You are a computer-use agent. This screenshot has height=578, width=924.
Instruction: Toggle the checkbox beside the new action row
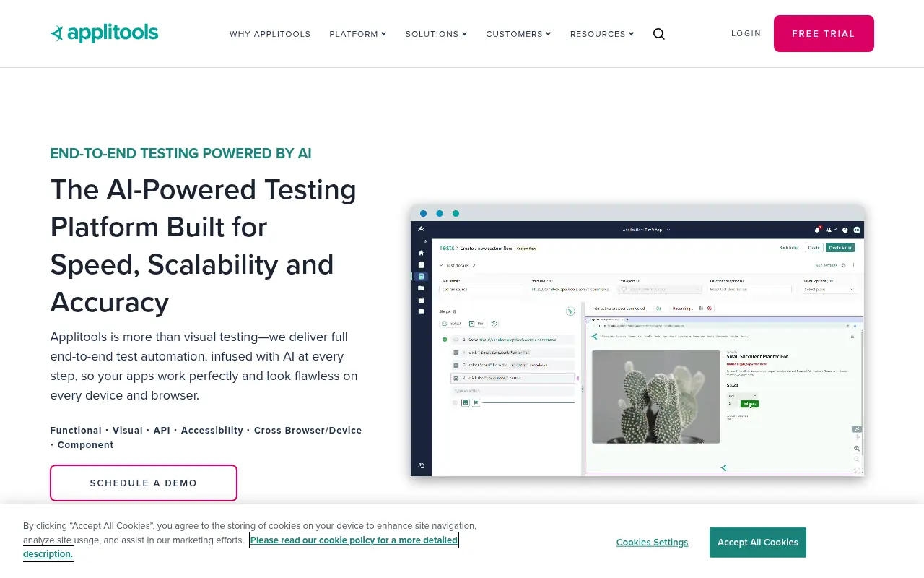click(455, 402)
